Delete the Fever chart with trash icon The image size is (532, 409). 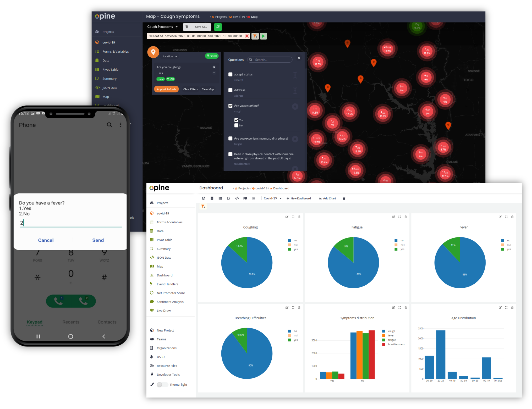[512, 217]
